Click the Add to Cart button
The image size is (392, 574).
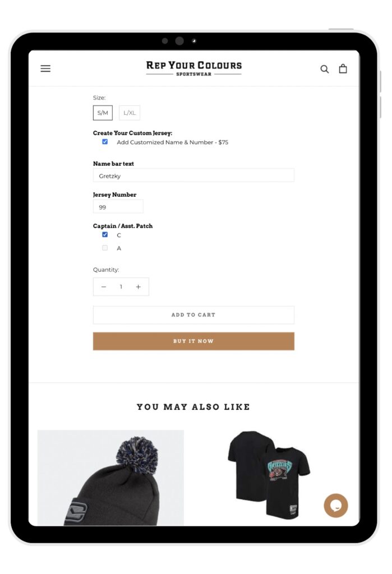click(193, 315)
